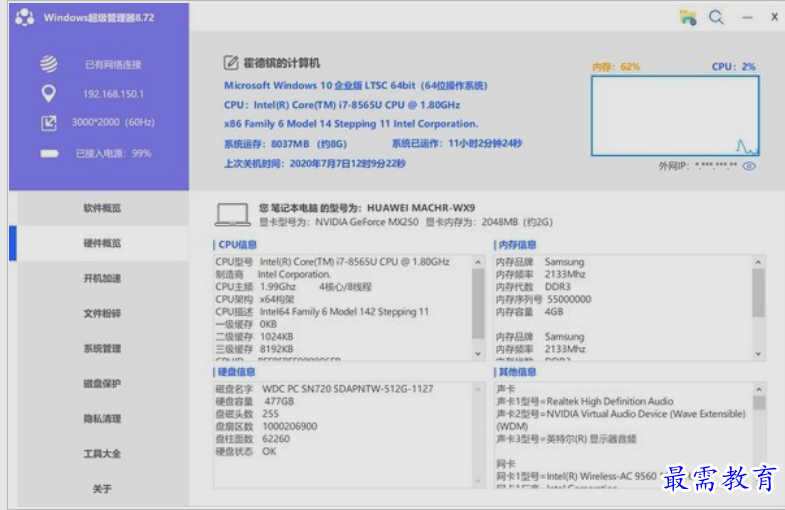Click the CPU: 2% label
This screenshot has height=510, width=785.
click(733, 67)
